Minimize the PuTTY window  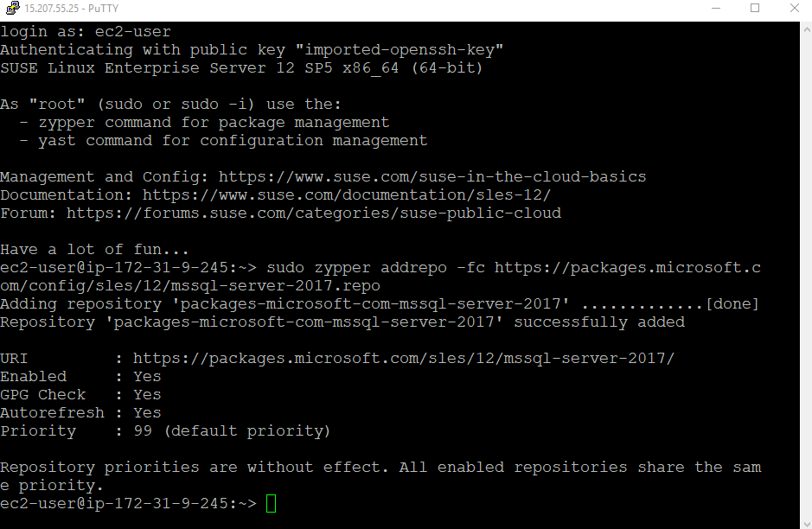713,9
